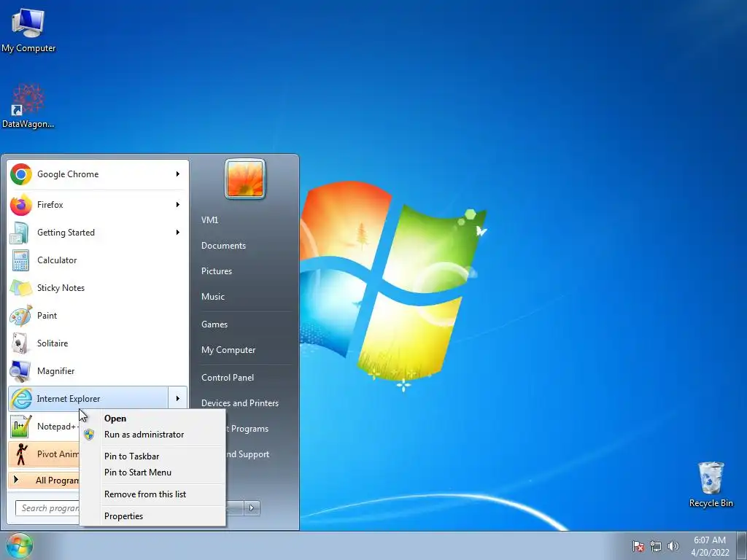Open Devices and Printers
747x560 pixels.
[x=239, y=403]
